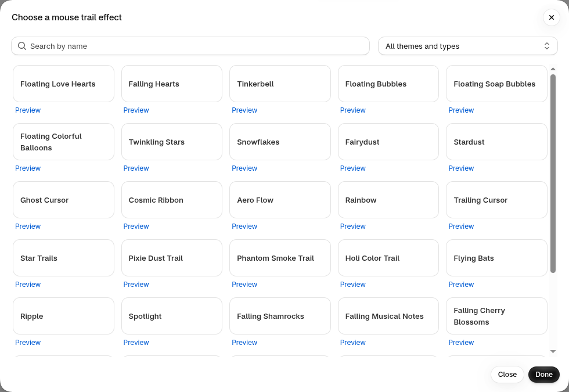Click the search magnifier icon
The width and height of the screenshot is (569, 392).
(x=22, y=46)
